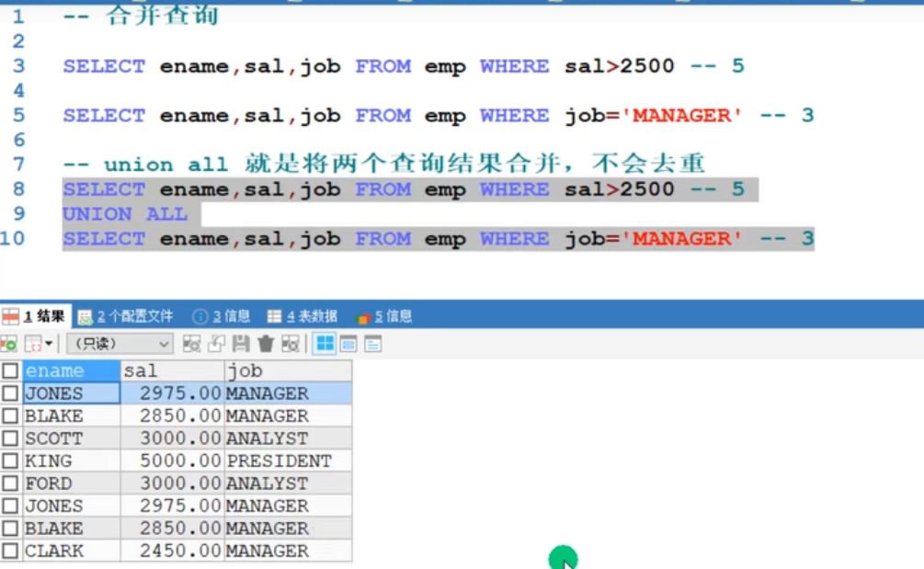Click SELECT keyword on line 8
924x569 pixels.
pyautogui.click(x=104, y=189)
